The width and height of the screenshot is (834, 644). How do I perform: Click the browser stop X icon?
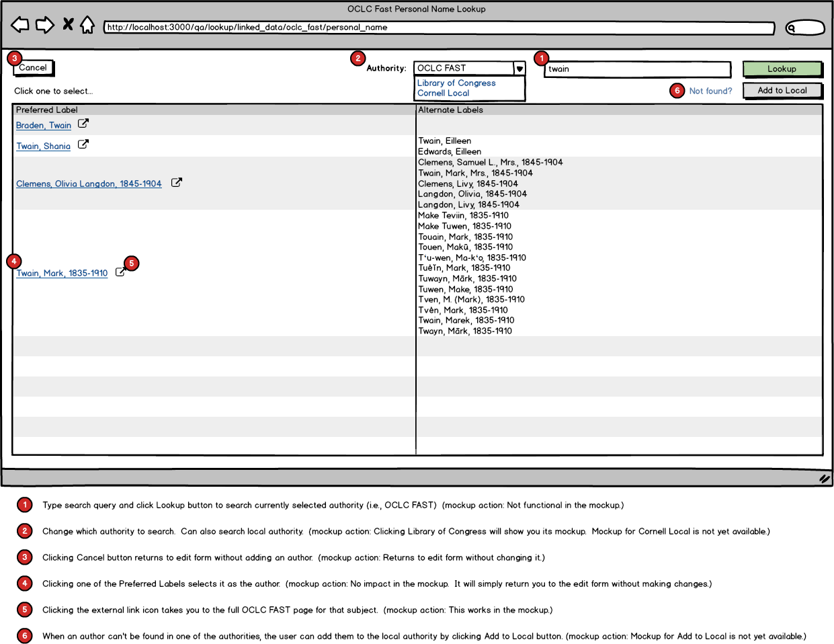point(68,24)
